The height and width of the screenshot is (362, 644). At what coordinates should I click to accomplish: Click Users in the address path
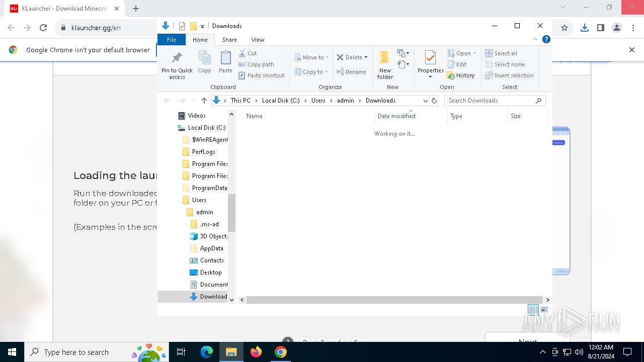pyautogui.click(x=318, y=101)
